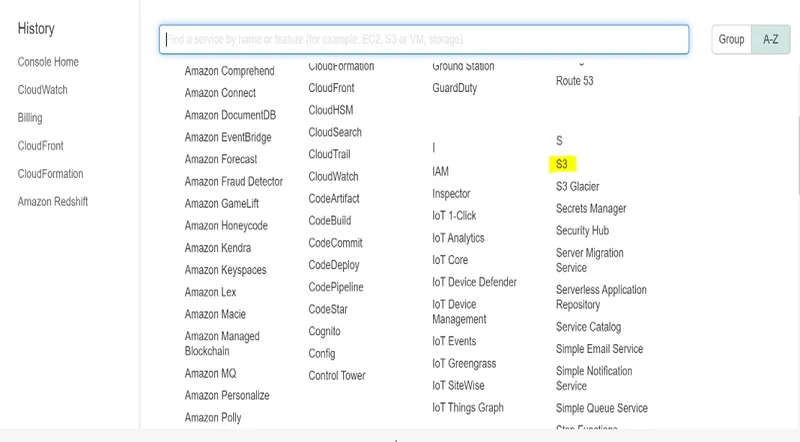Open CloudWatch in the History list
800x442 pixels.
pyautogui.click(x=42, y=90)
